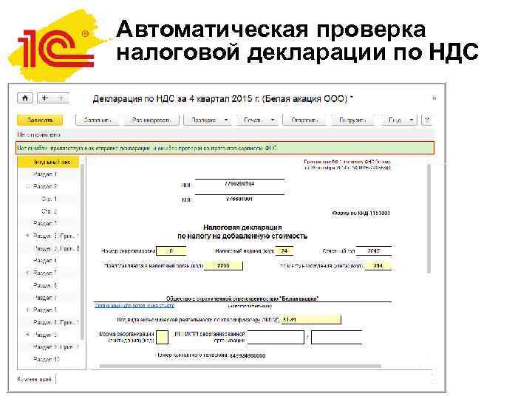Click the green no-errors check message
Image resolution: width=532 pixels, height=399 pixels.
coord(225,148)
